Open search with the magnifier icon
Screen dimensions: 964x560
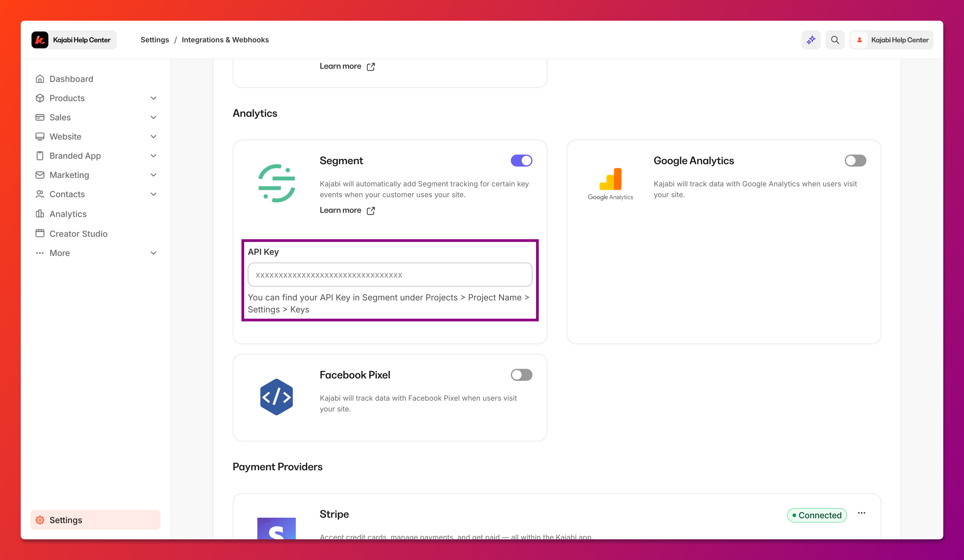(x=835, y=40)
